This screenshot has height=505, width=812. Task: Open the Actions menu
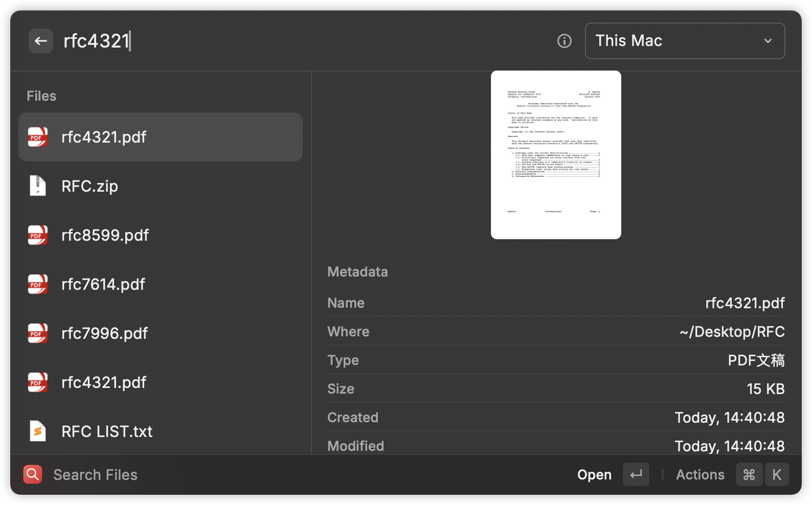pos(700,474)
